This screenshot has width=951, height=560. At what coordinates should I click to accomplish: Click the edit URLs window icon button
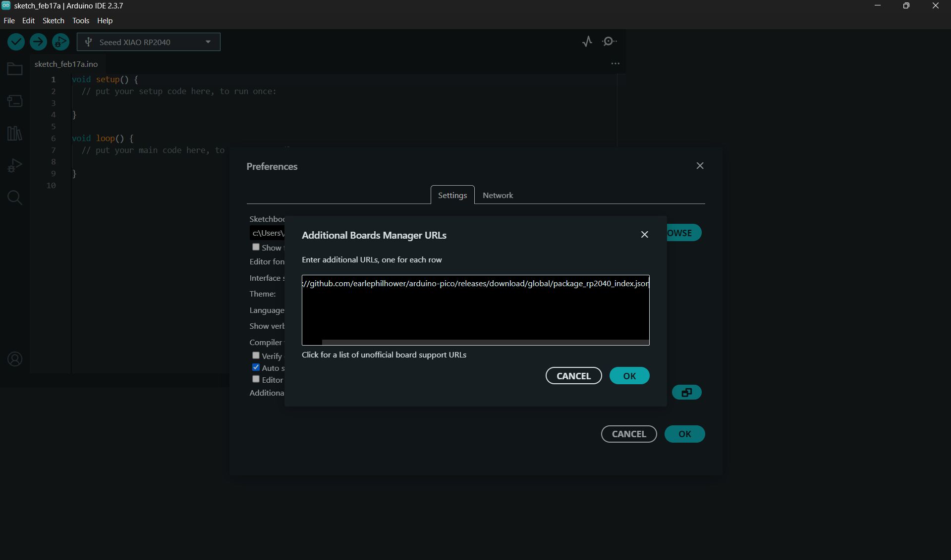(686, 392)
